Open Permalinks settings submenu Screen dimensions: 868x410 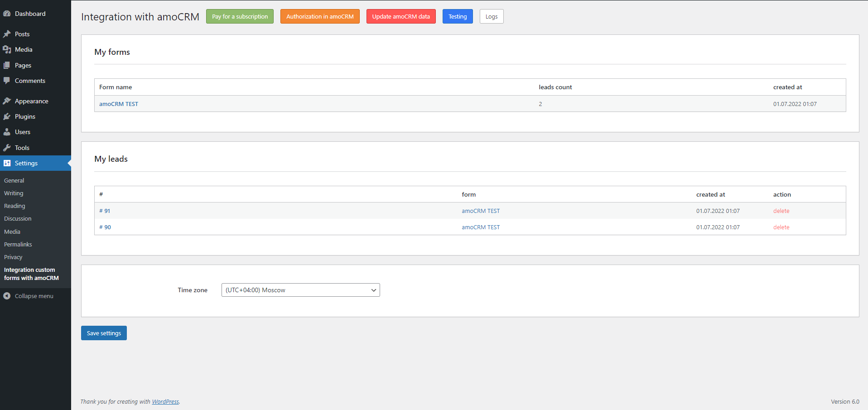tap(18, 244)
